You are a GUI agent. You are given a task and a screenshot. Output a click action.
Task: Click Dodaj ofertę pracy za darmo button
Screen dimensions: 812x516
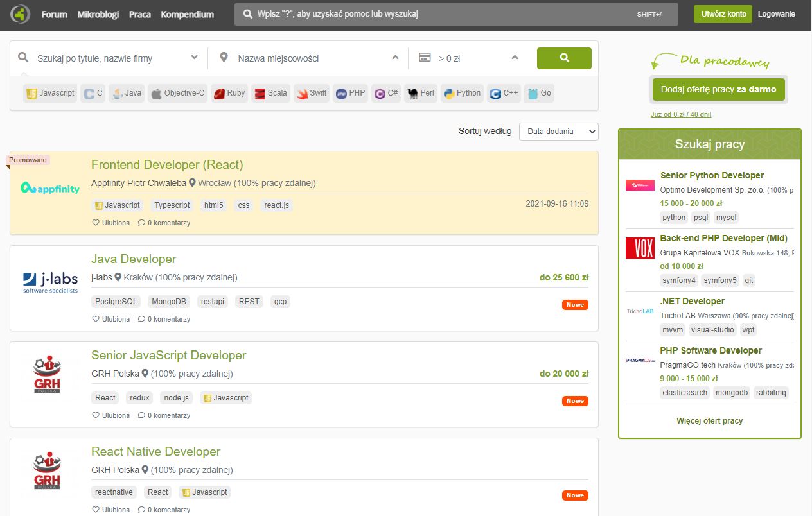[718, 89]
